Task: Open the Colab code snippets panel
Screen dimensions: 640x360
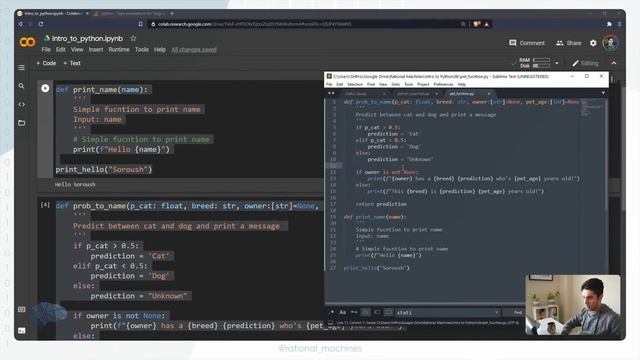Action: [21, 104]
